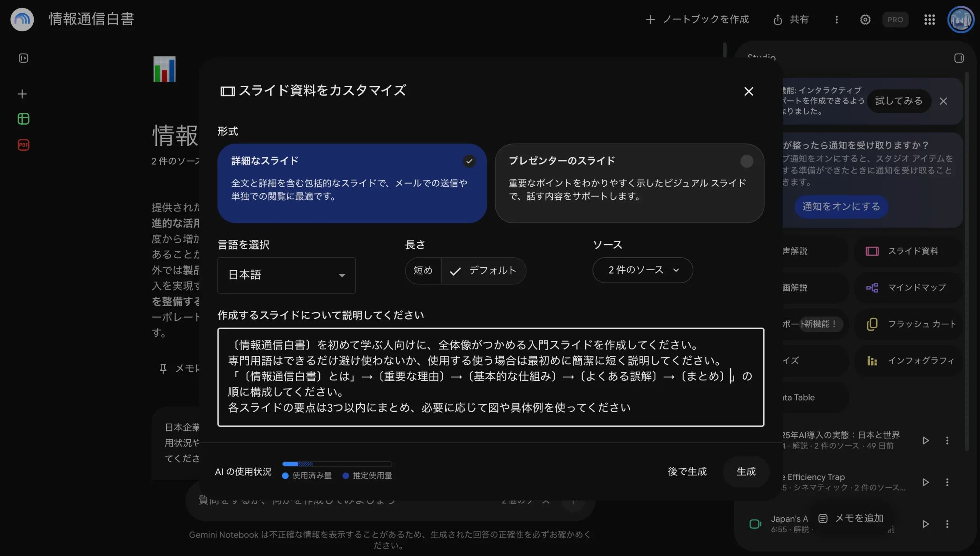Open the settings gear icon
Screen dimensions: 980x556
click(865, 20)
